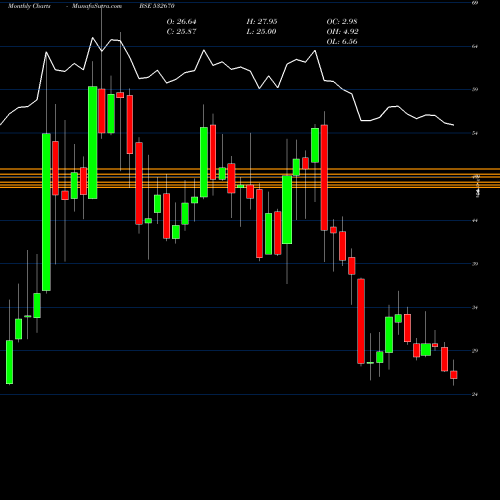Select the open value 'O: 26.64'
Viewport: 500px width, 500px height.
coord(181,22)
